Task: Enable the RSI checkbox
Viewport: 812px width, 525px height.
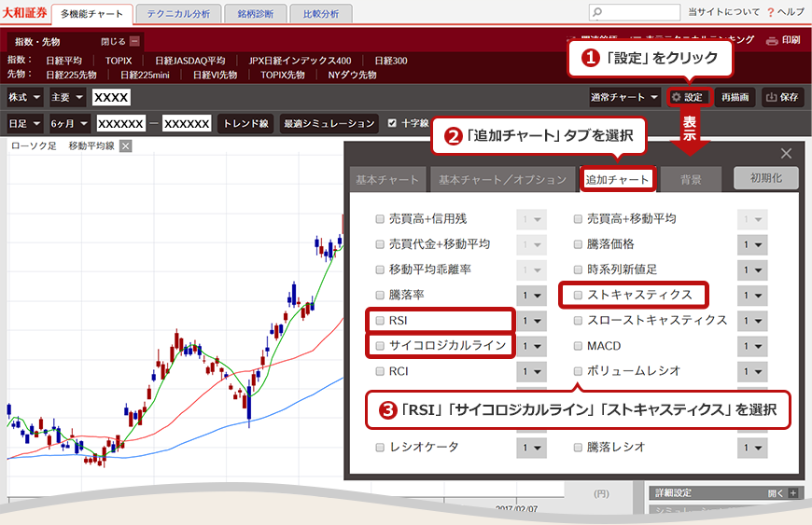Action: [380, 320]
